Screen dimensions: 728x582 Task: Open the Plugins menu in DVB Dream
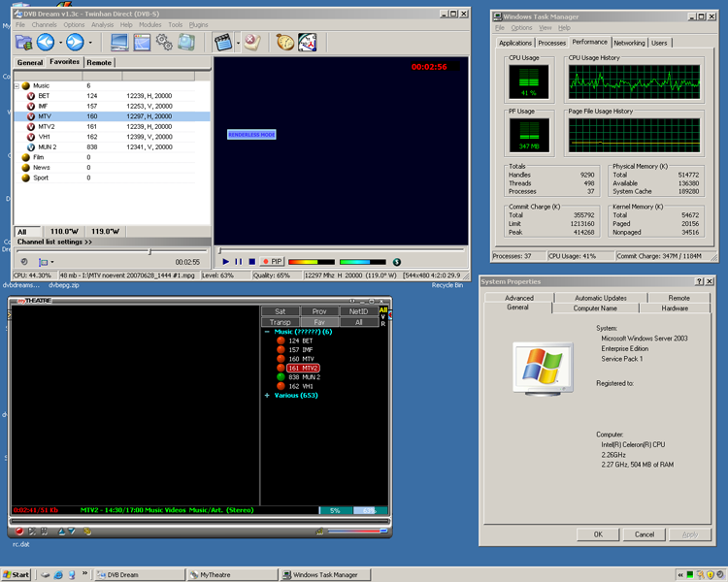(x=198, y=24)
